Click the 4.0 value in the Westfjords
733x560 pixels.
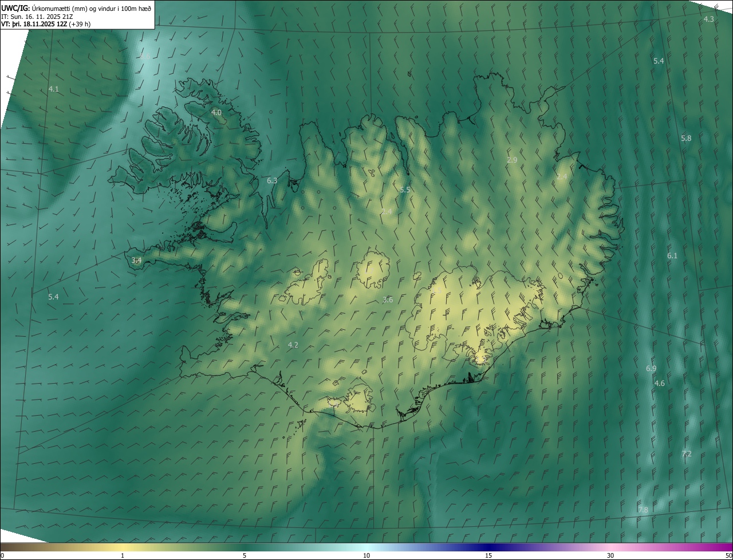(x=216, y=113)
